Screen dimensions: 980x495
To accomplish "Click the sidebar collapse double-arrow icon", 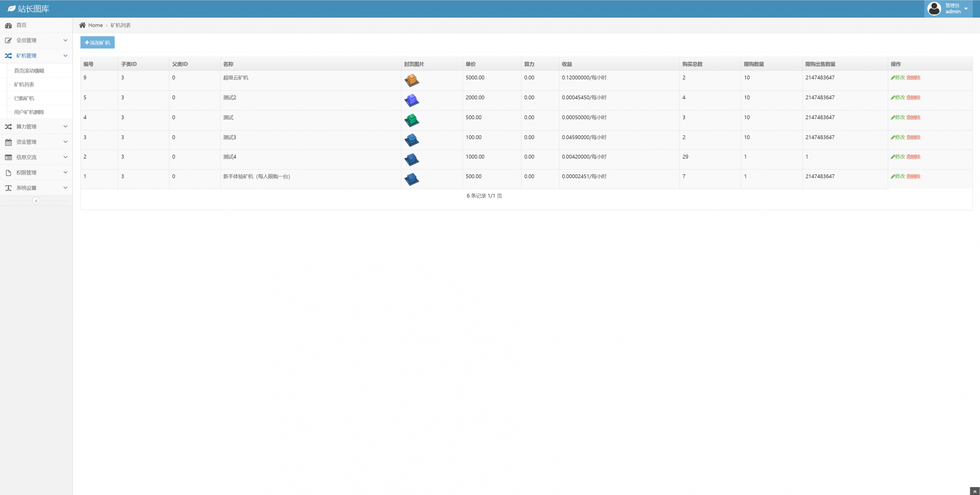I will coord(36,201).
